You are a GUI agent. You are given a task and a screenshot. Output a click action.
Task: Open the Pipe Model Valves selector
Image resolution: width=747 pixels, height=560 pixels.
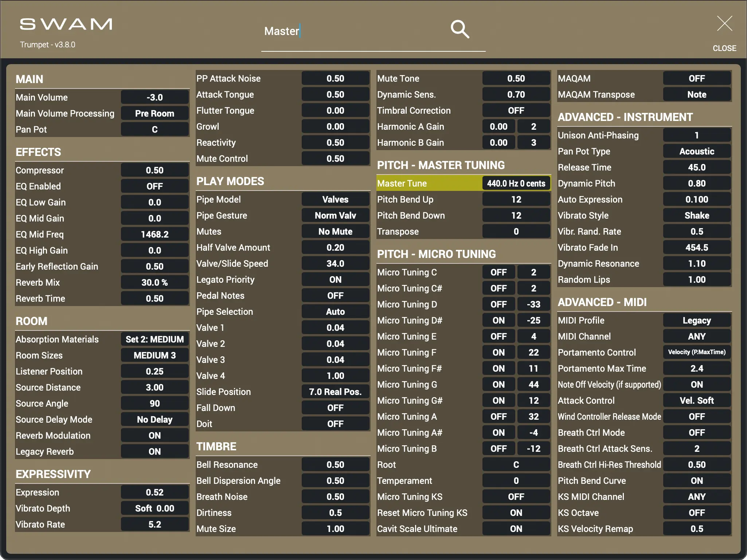coord(335,200)
